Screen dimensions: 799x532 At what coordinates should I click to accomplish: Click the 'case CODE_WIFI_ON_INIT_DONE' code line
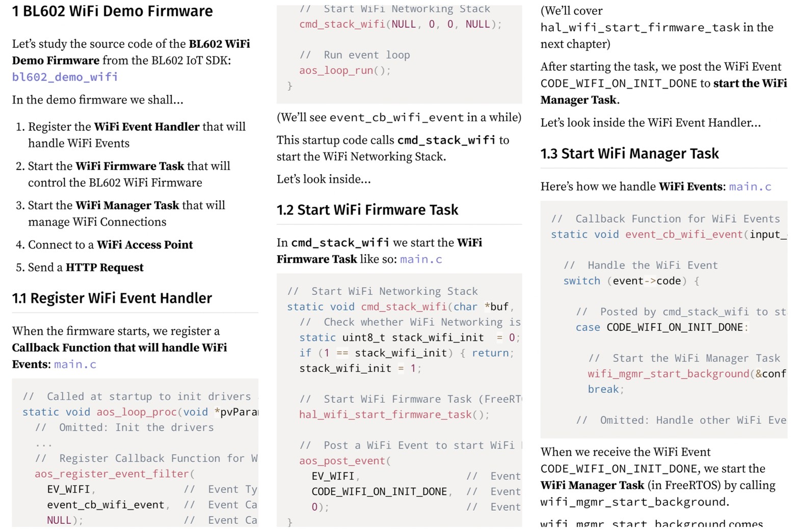661,327
